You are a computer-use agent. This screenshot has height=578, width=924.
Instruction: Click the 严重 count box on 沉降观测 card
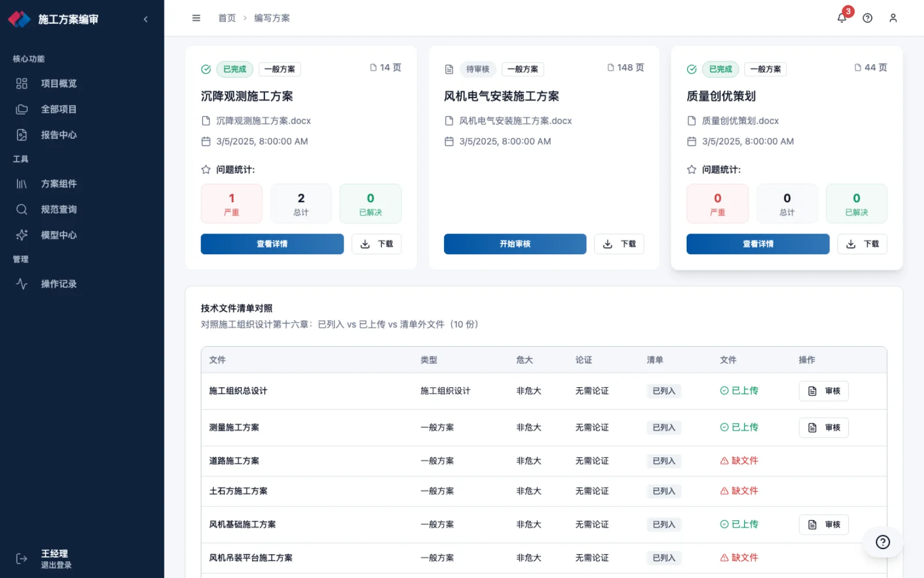coord(232,203)
